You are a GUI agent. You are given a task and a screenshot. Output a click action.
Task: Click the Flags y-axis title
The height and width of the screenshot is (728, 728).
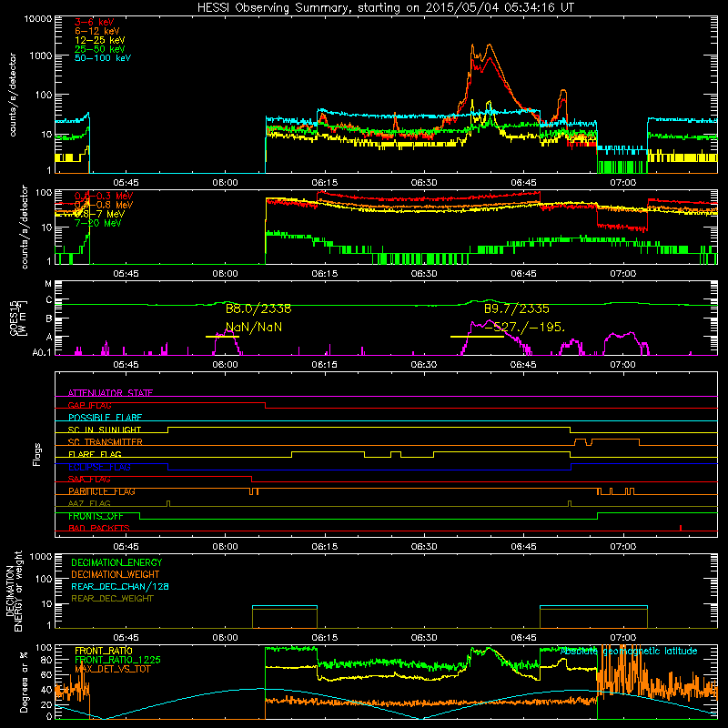(x=37, y=454)
